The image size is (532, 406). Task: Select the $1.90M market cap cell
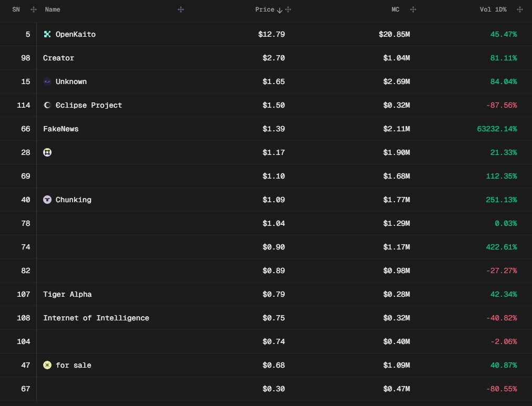(x=396, y=152)
